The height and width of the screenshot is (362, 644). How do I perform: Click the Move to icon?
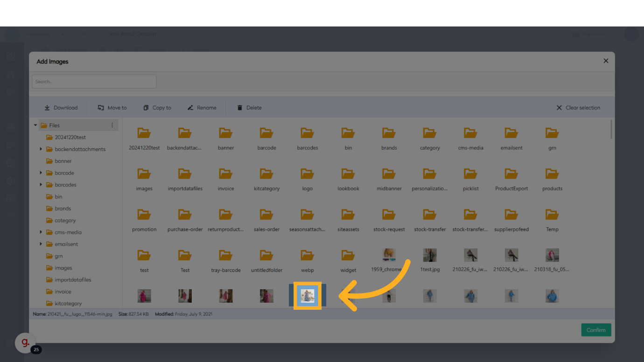coord(101,108)
